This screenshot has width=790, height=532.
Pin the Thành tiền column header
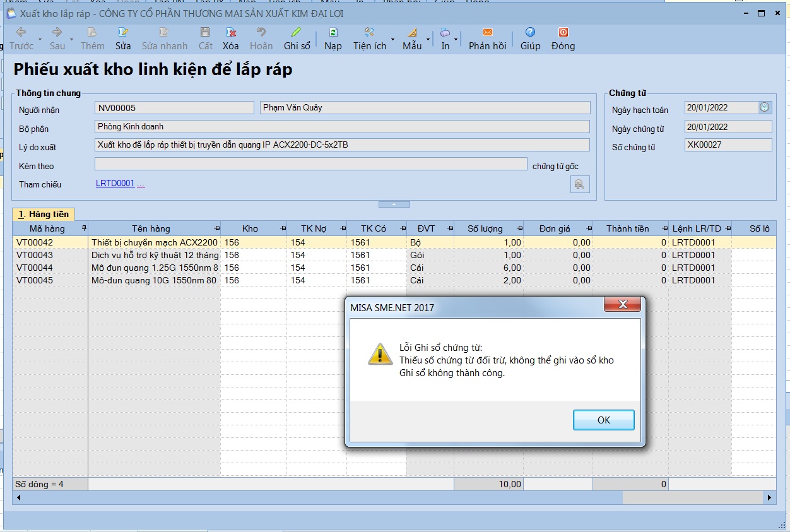[x=664, y=228]
